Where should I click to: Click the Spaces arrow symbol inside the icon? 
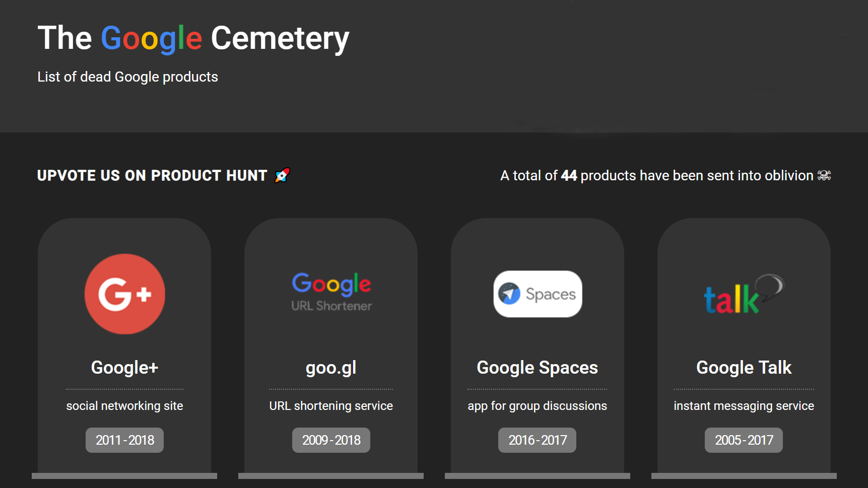[509, 294]
